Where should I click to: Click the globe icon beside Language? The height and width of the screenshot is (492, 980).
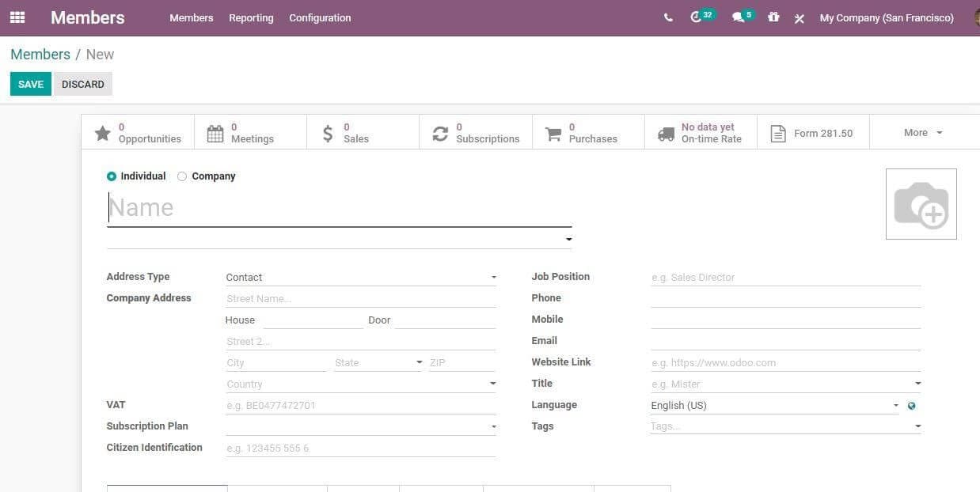[x=912, y=406]
